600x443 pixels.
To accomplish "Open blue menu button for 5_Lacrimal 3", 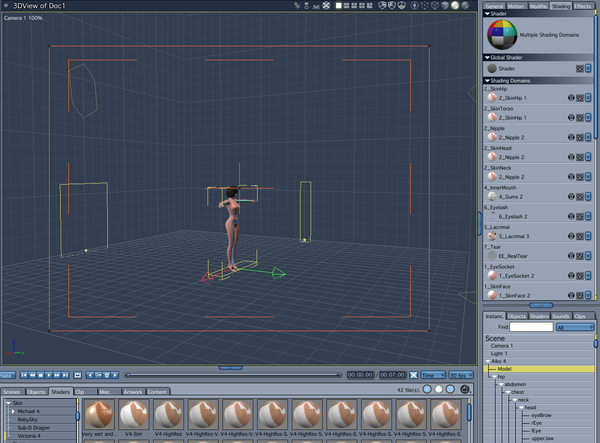I will coord(588,236).
